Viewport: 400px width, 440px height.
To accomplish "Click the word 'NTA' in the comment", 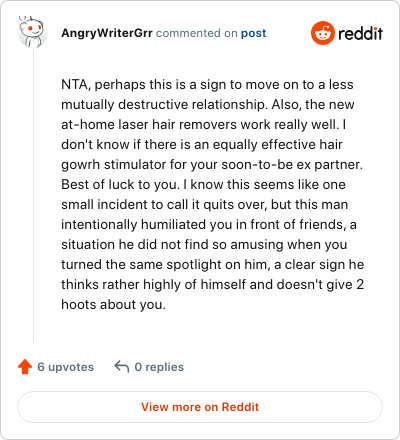I will (x=75, y=84).
